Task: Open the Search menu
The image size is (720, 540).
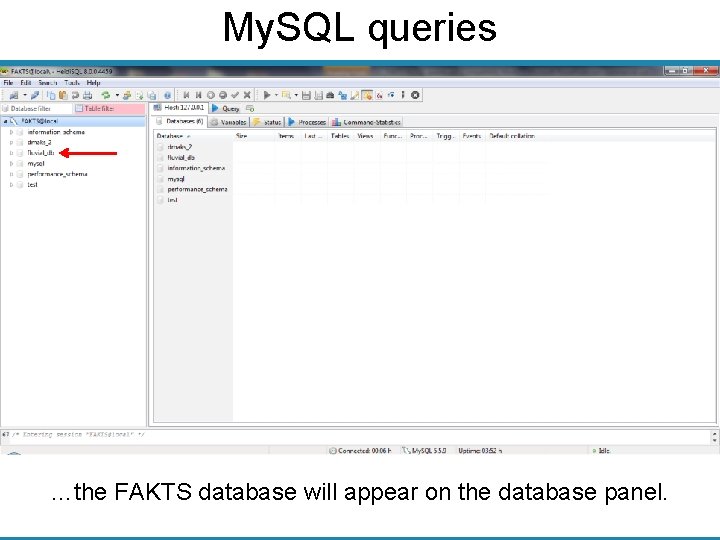Action: (47, 83)
